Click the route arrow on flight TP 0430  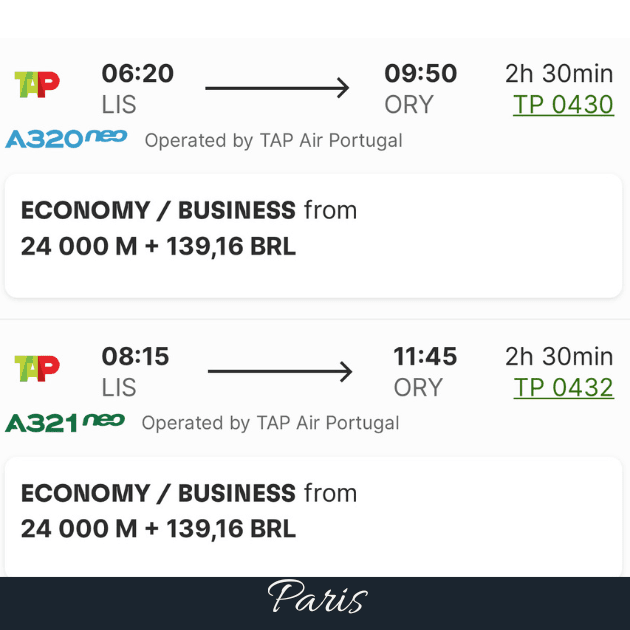pos(277,88)
